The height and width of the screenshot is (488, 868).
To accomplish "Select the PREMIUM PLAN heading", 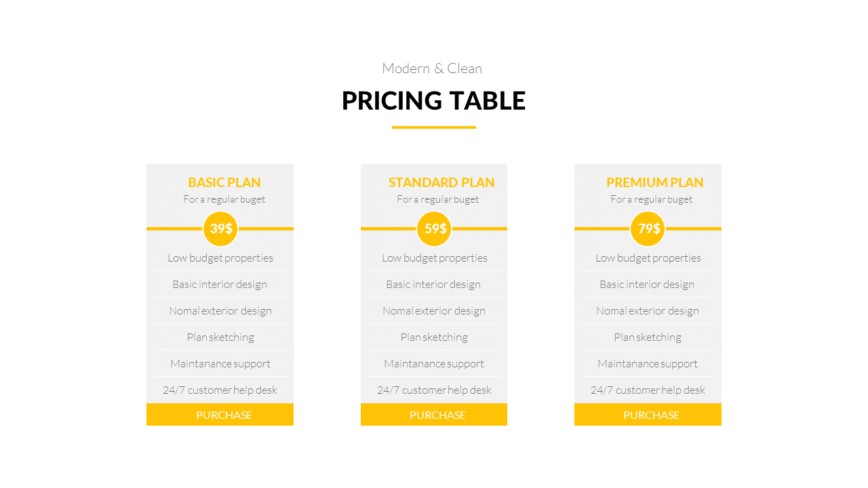I will (x=654, y=182).
